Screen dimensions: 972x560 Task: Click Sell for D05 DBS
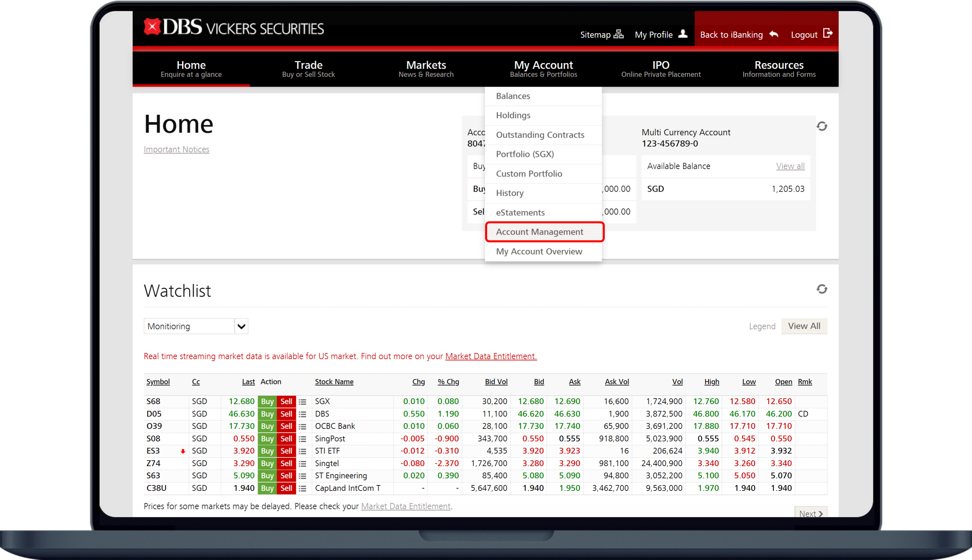point(286,414)
